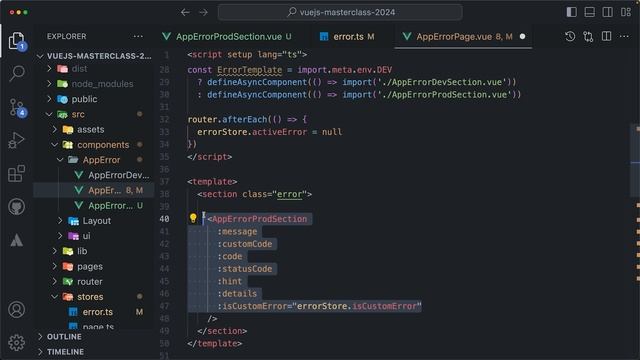Click unsaved dot on AppErrorPage.vue tab
The image size is (640, 360).
click(522, 36)
